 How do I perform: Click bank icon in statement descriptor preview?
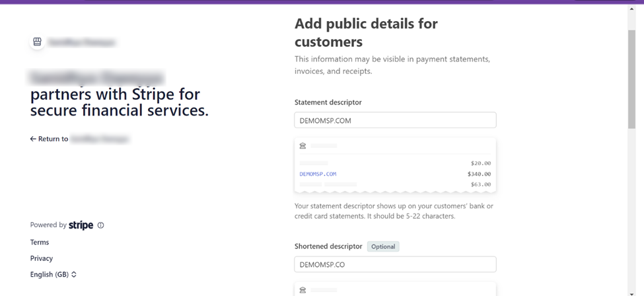point(303,145)
